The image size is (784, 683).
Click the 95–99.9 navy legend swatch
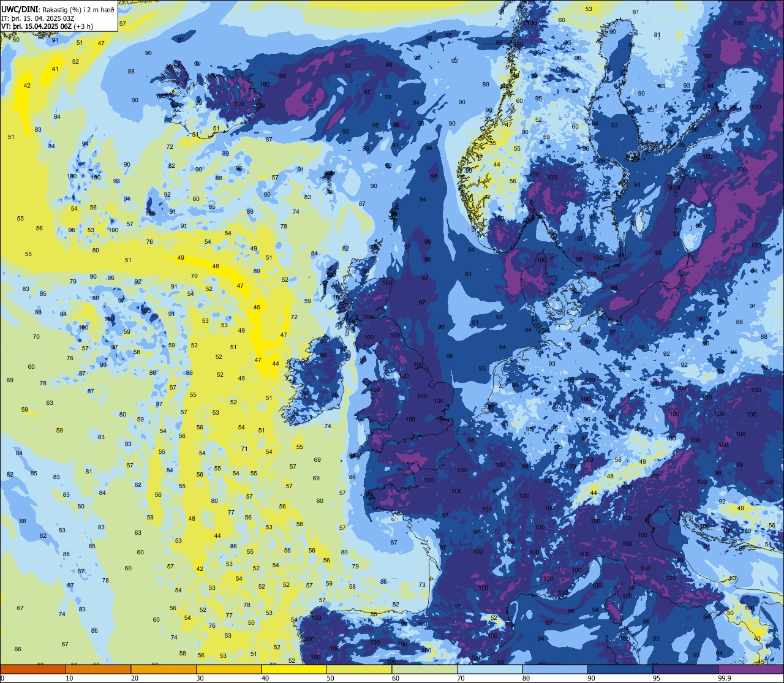[685, 670]
